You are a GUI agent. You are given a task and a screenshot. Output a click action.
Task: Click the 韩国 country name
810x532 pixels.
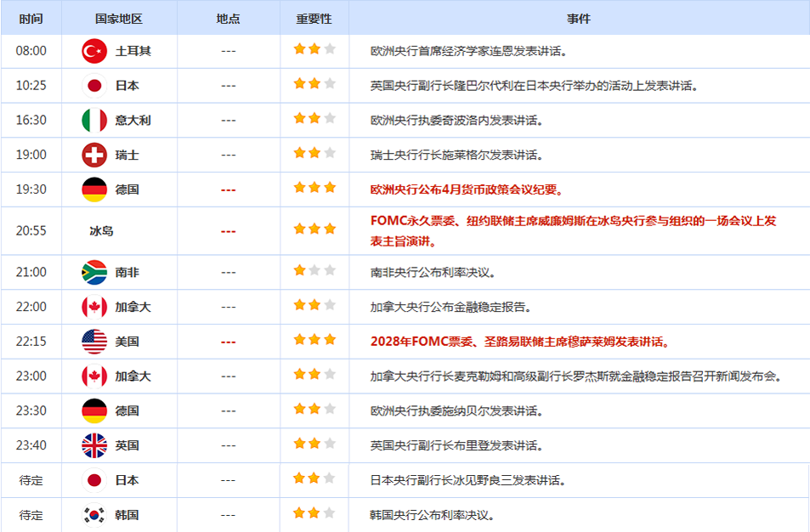[127, 515]
